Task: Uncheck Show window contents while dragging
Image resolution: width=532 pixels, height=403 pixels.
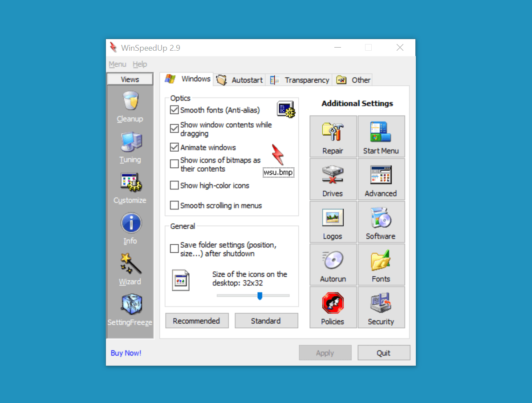Action: click(174, 129)
